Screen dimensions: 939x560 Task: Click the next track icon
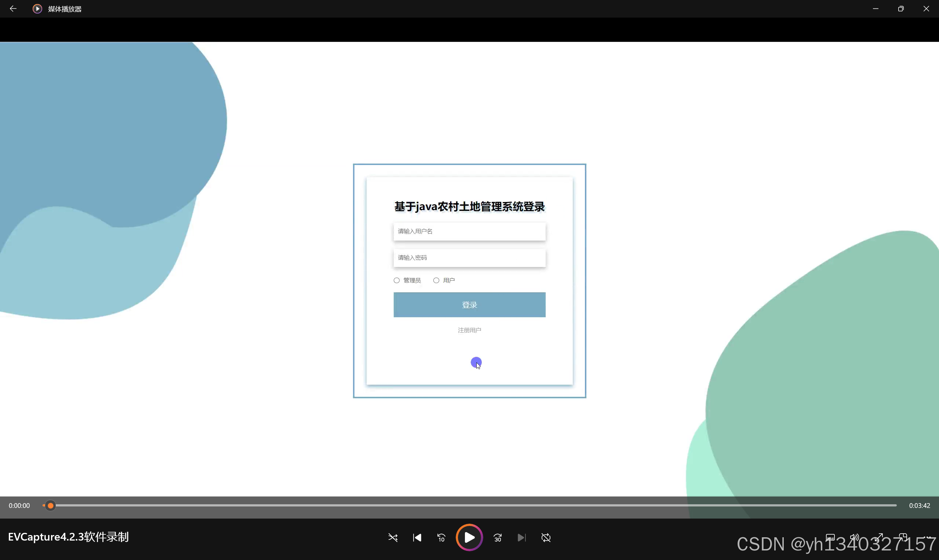coord(521,537)
